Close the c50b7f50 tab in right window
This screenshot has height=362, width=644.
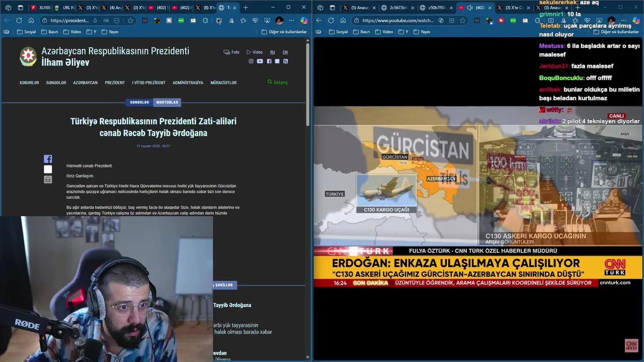451,8
